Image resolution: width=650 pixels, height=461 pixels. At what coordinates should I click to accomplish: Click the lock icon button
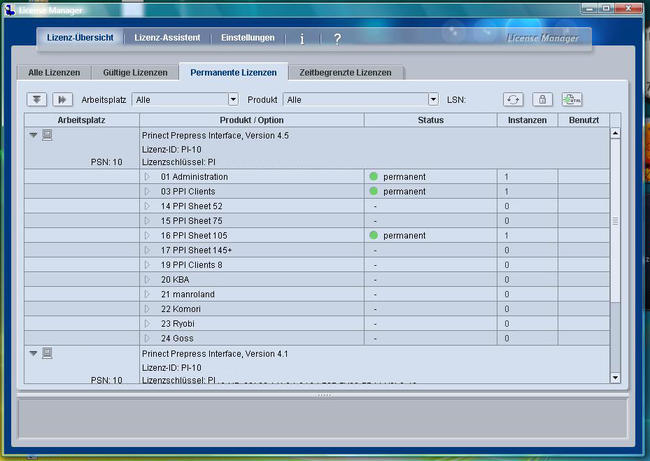click(x=541, y=99)
